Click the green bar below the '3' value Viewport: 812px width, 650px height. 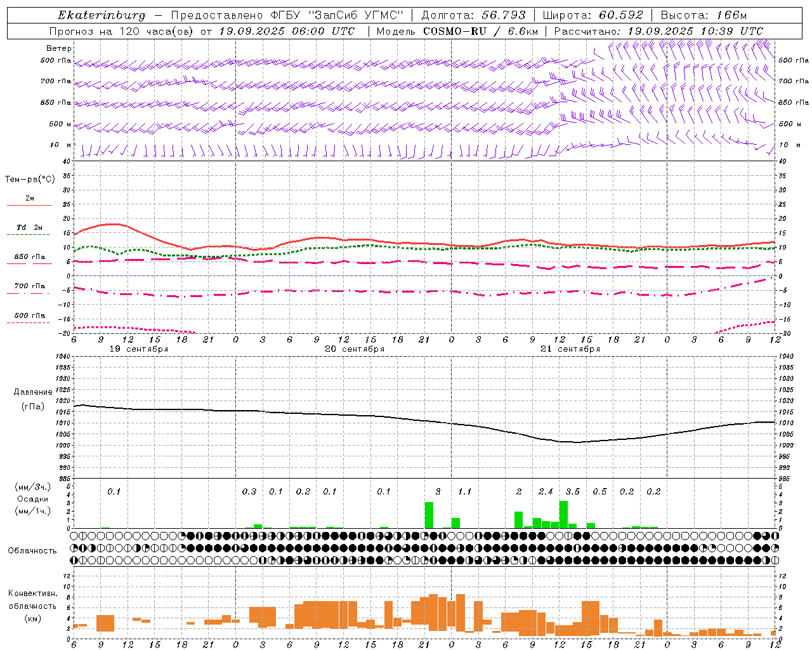[x=429, y=515]
